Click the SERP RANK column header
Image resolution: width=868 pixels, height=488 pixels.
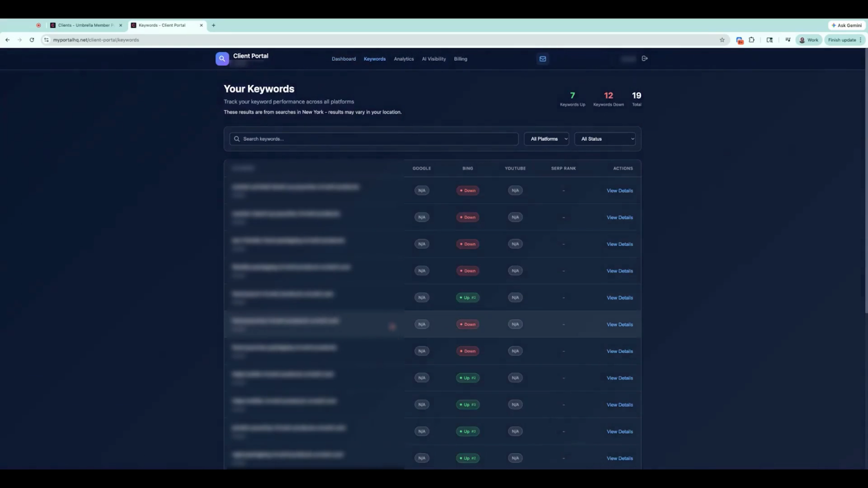[564, 168]
